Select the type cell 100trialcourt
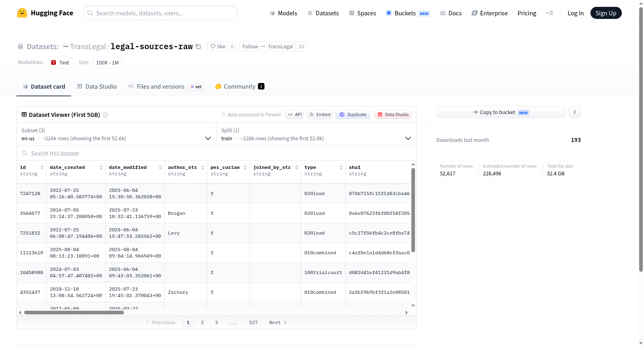The width and height of the screenshot is (644, 347). coord(323,272)
